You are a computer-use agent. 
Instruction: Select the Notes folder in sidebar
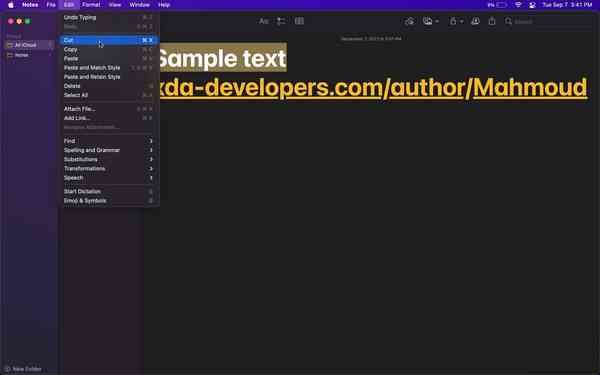29,55
